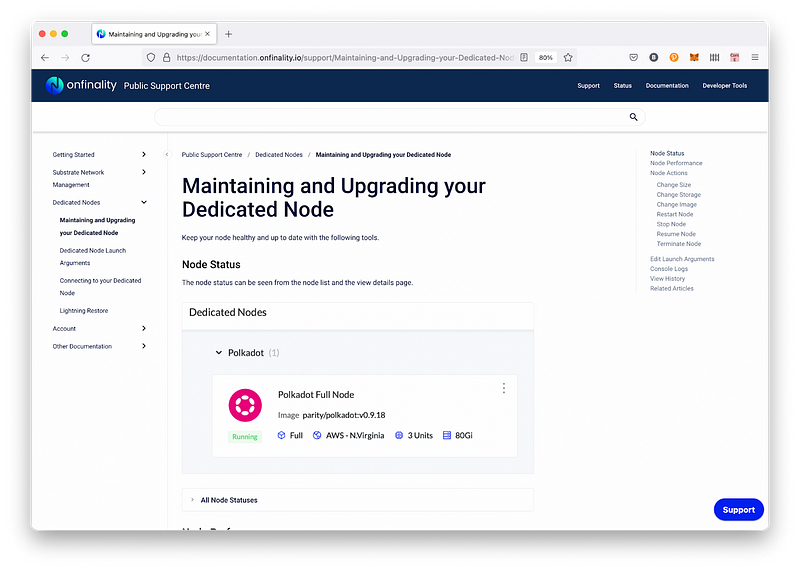Click the padlock site security icon
The image size is (800, 571).
pyautogui.click(x=166, y=58)
